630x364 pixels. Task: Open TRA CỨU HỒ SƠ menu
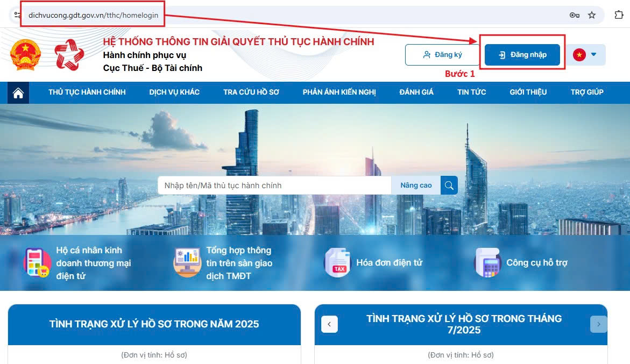pos(251,92)
